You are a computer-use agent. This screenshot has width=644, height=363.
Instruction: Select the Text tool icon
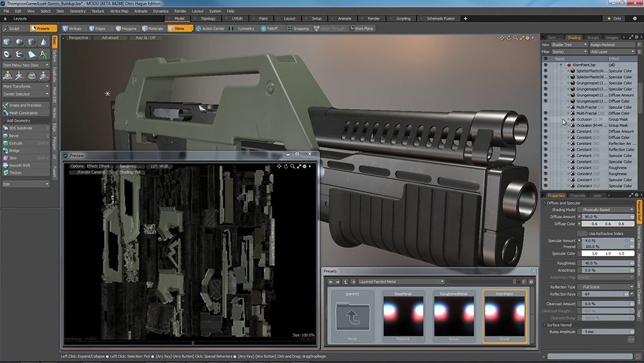(44, 54)
